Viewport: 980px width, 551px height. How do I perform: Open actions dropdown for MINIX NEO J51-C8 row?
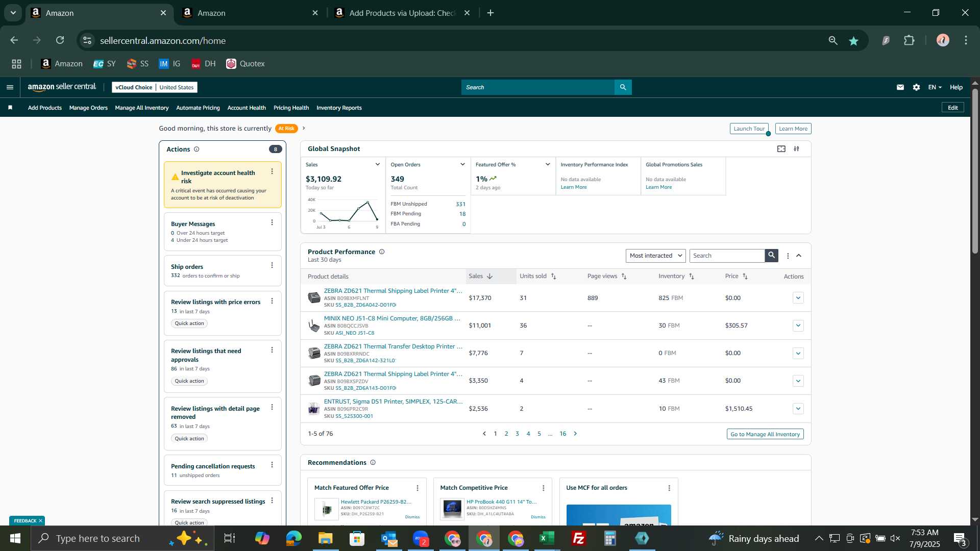(798, 325)
